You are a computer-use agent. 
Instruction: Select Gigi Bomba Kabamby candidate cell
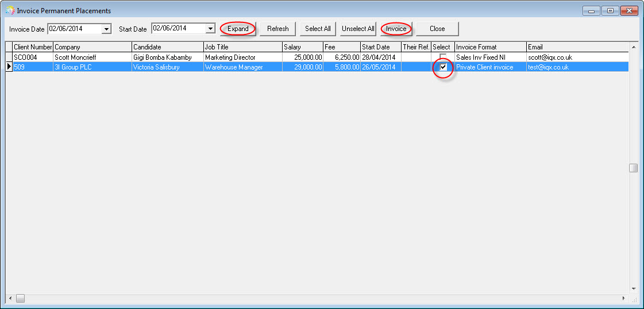[168, 57]
